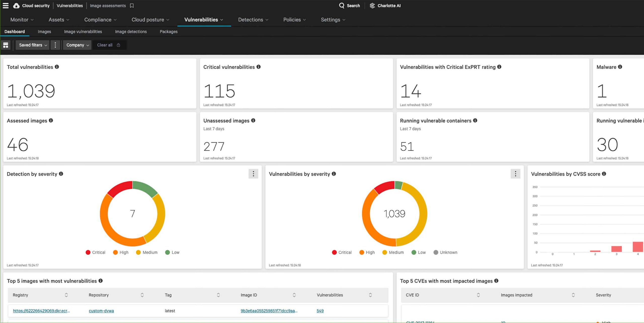Image resolution: width=644 pixels, height=323 pixels.
Task: Click the 9b3e6aa image ID entry
Action: point(269,311)
